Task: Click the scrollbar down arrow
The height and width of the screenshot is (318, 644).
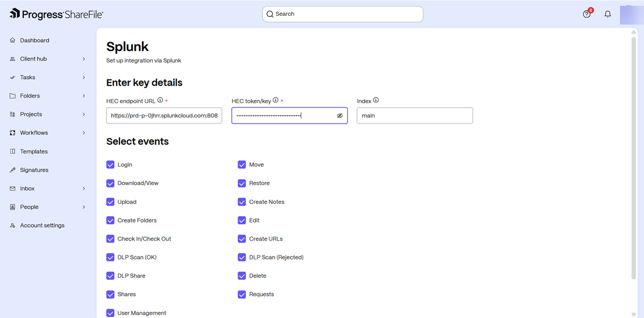Action: click(x=633, y=314)
